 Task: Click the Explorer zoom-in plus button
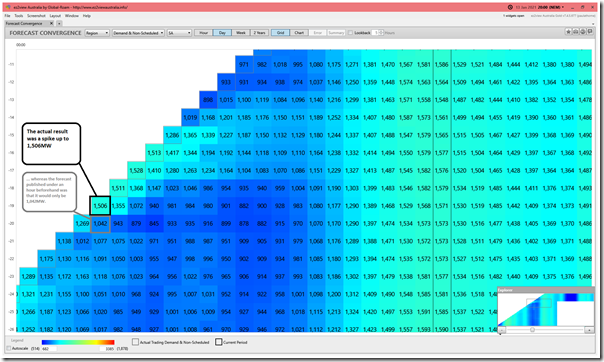pyautogui.click(x=589, y=330)
